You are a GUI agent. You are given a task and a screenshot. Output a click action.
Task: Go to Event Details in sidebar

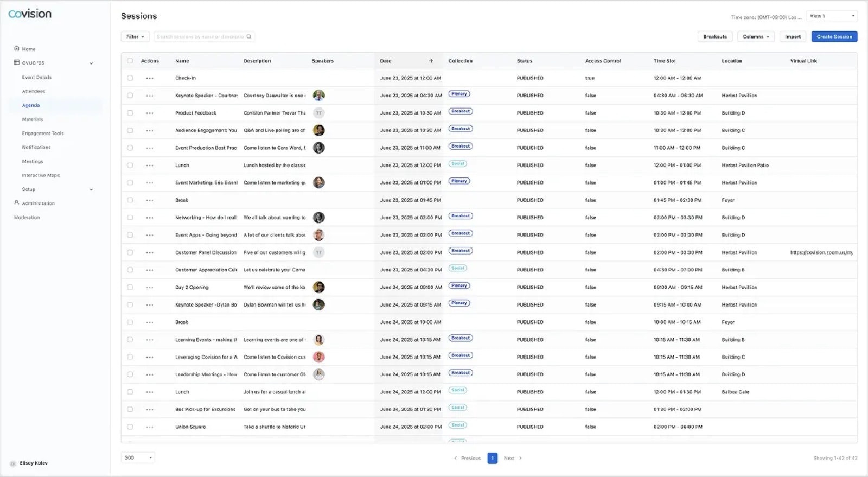point(37,77)
